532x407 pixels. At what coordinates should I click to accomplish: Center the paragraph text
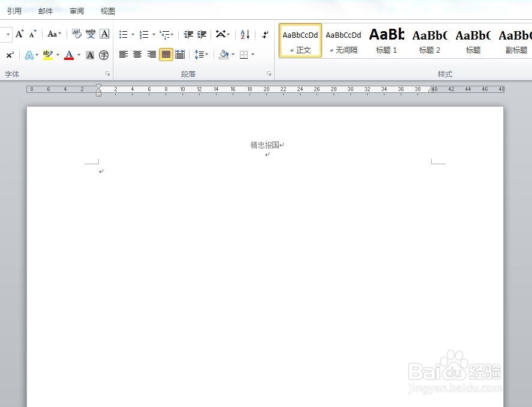pyautogui.click(x=137, y=55)
